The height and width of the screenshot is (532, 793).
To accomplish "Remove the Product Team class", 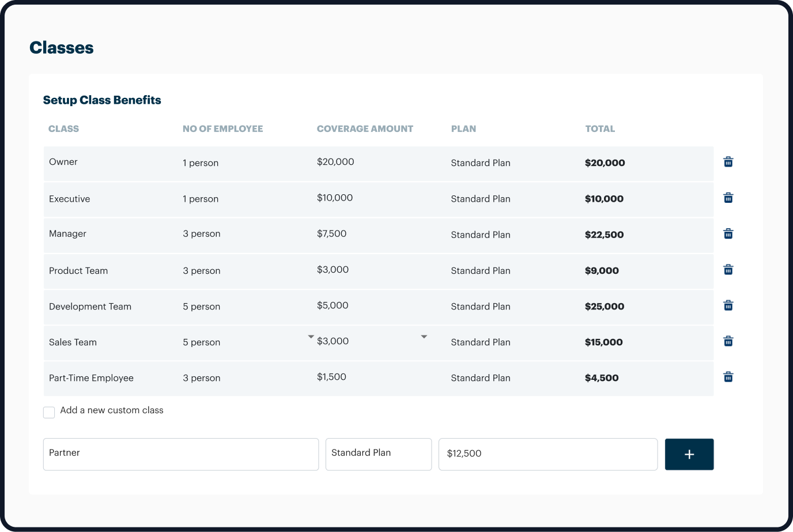I will [x=728, y=269].
